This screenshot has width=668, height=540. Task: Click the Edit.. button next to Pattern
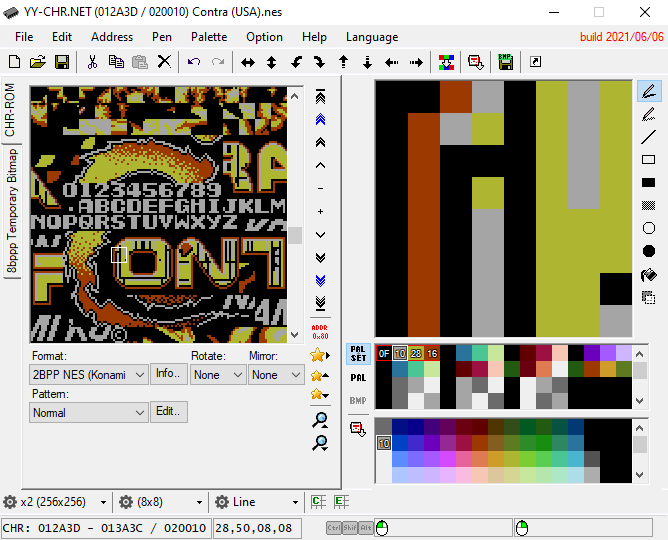[x=168, y=411]
